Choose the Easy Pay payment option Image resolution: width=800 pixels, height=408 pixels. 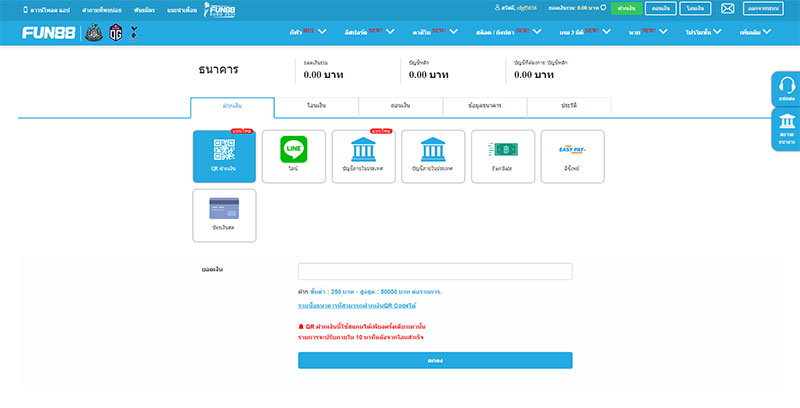pyautogui.click(x=572, y=157)
